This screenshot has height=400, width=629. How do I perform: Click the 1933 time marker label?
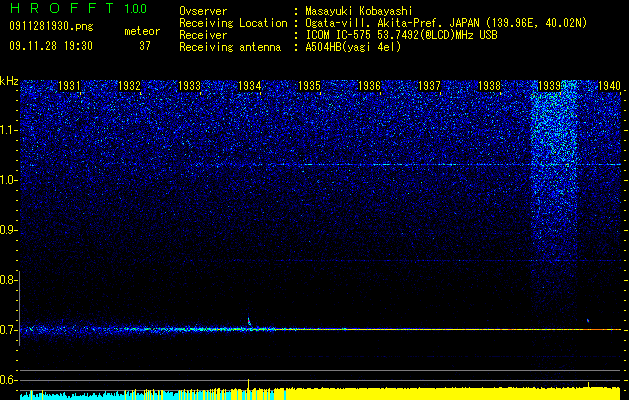pos(189,86)
